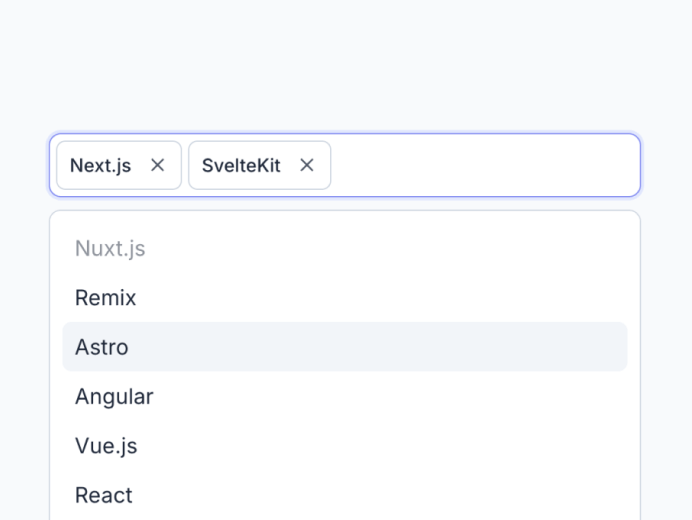Dismiss the SvelteKit chip via its cross icon
This screenshot has width=692, height=520.
click(x=307, y=165)
